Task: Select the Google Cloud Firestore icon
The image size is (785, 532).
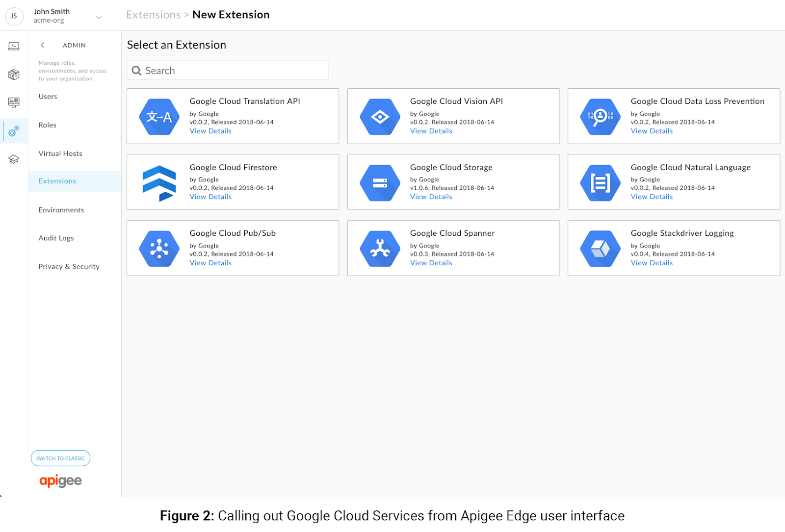Action: (x=158, y=182)
